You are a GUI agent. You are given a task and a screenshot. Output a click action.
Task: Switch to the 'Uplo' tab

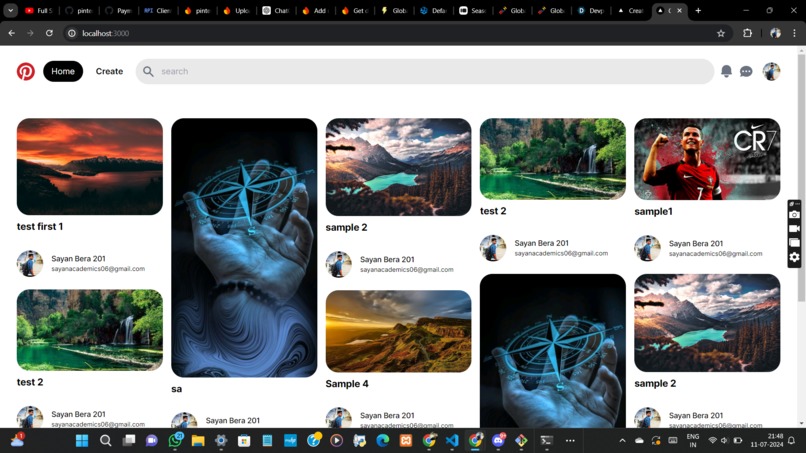(x=236, y=10)
